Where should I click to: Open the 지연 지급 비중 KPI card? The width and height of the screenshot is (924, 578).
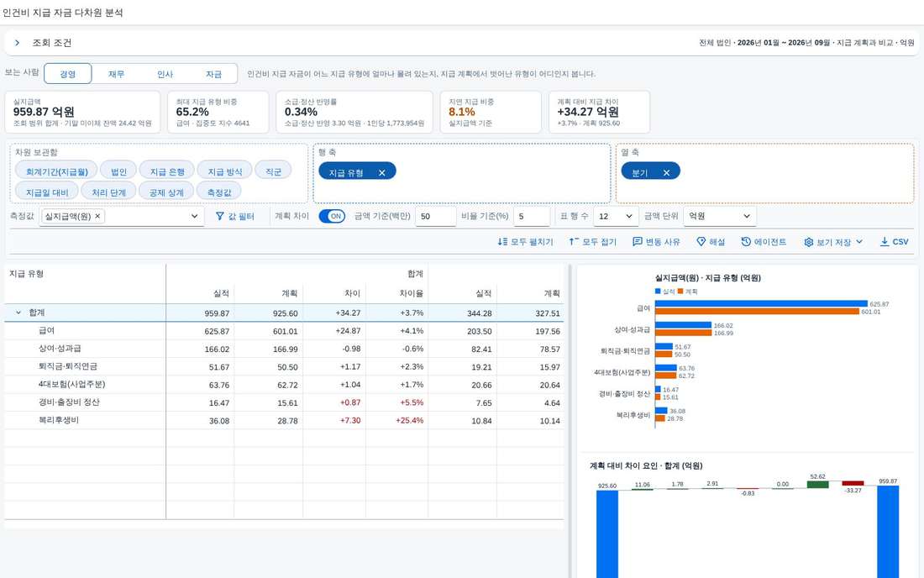(x=491, y=112)
